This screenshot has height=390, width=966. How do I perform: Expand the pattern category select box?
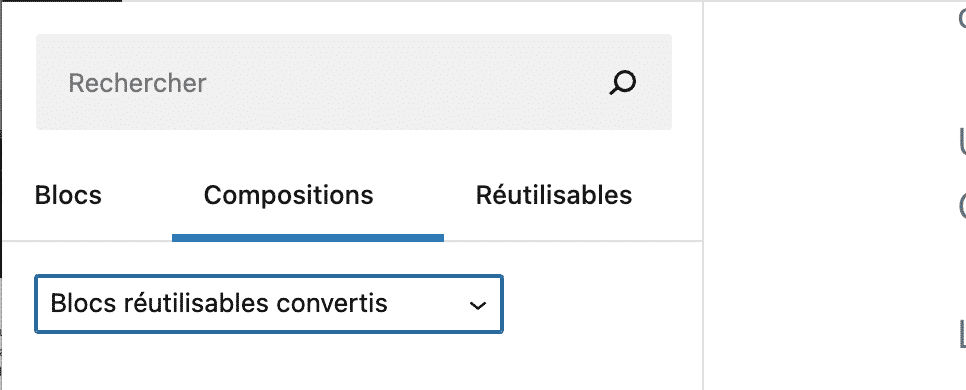pyautogui.click(x=269, y=304)
